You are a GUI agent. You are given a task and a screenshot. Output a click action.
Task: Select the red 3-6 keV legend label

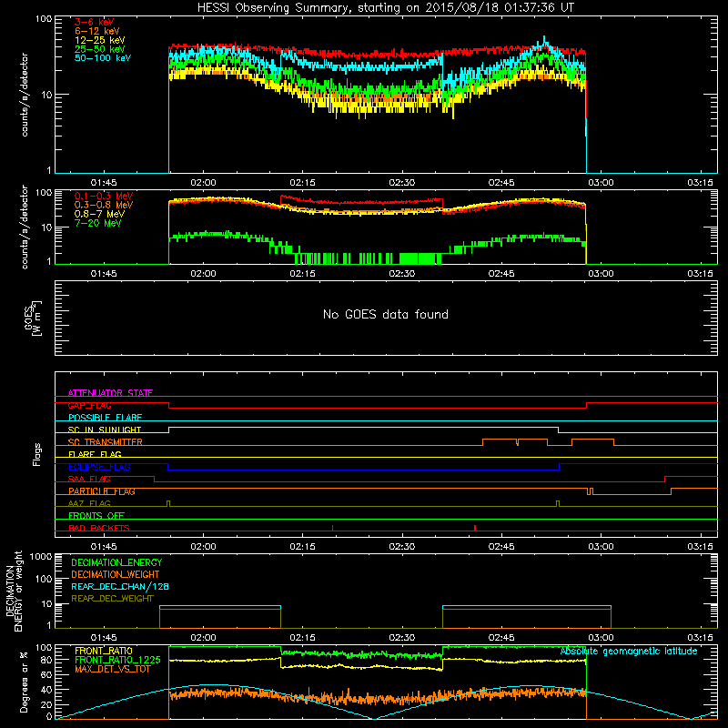point(95,22)
